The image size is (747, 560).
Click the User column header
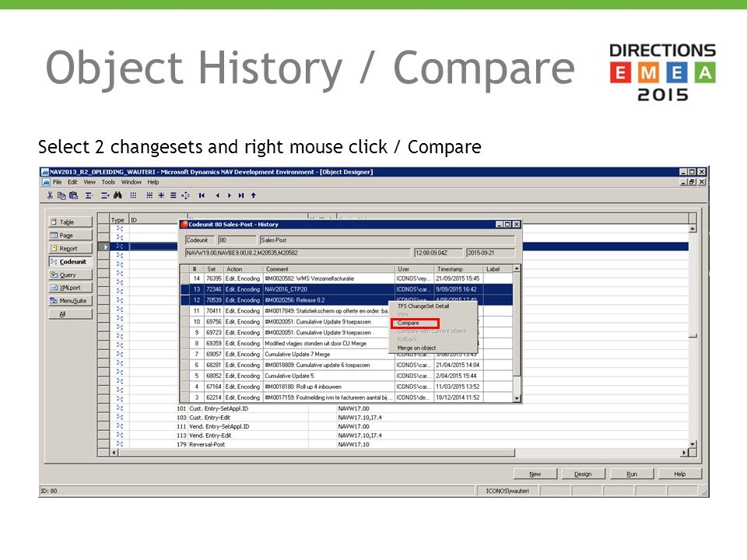[415, 269]
